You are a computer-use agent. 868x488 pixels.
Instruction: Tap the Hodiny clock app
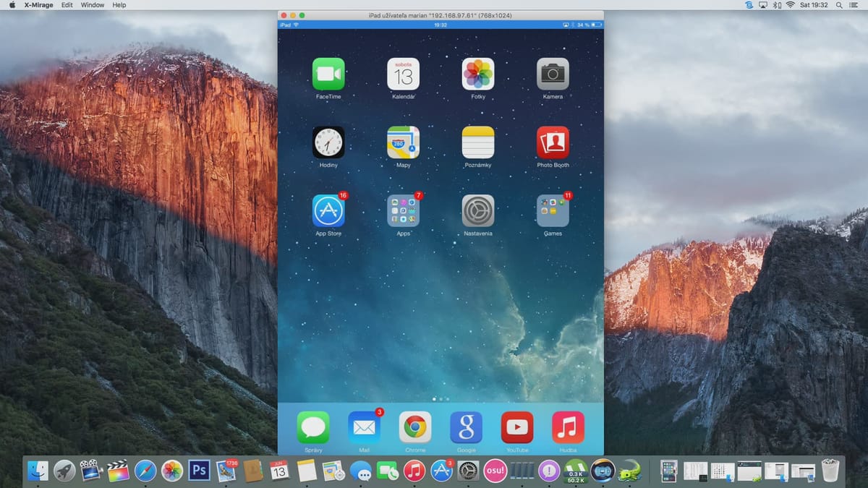coord(328,142)
